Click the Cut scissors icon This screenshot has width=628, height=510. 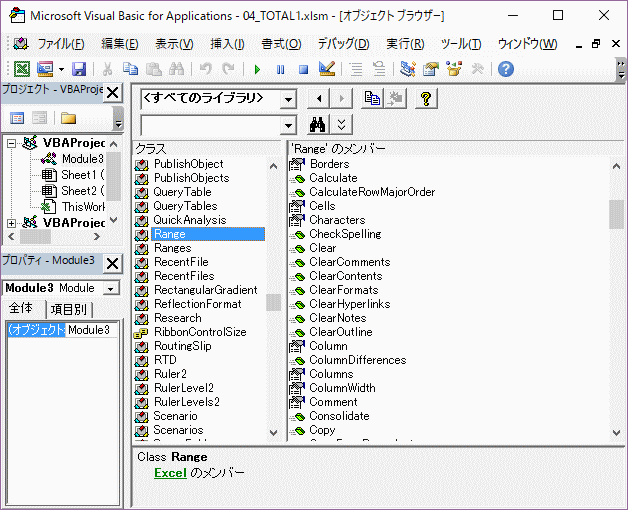point(107,69)
